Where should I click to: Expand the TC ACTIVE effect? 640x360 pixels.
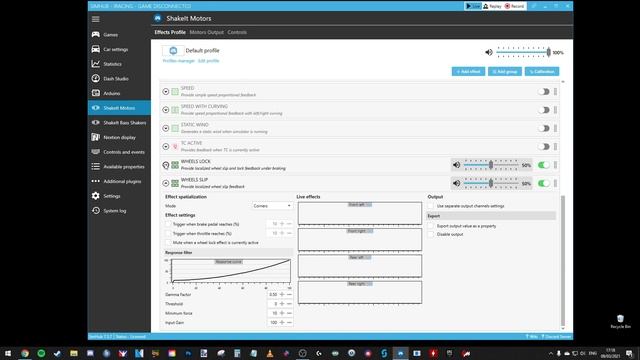pos(166,147)
